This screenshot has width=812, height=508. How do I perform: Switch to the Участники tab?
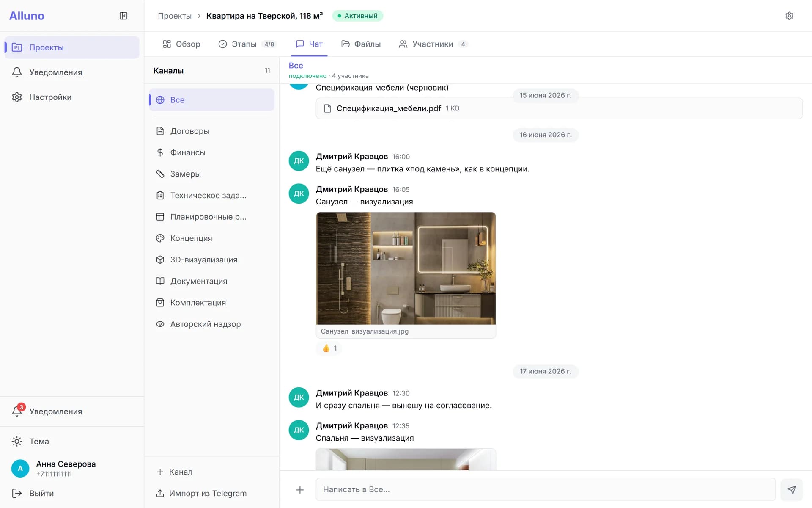click(x=433, y=44)
